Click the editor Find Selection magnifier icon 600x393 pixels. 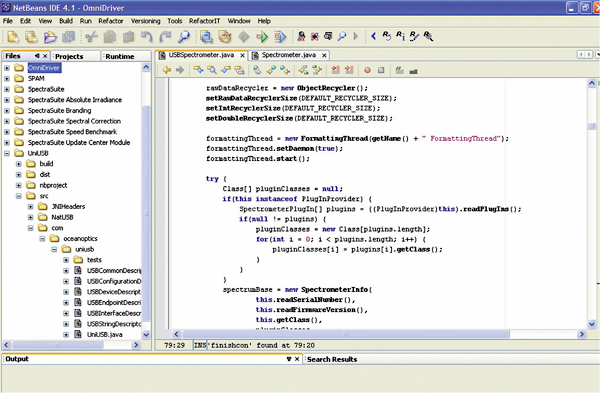point(212,70)
